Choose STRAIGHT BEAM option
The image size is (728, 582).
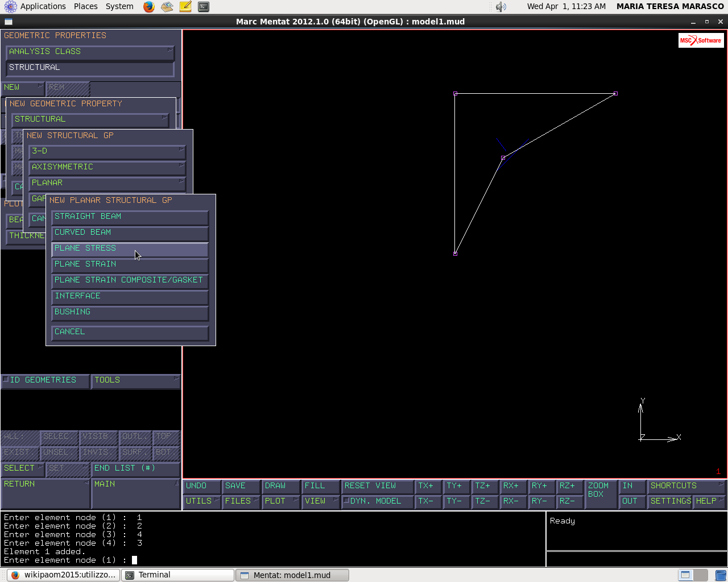click(130, 217)
